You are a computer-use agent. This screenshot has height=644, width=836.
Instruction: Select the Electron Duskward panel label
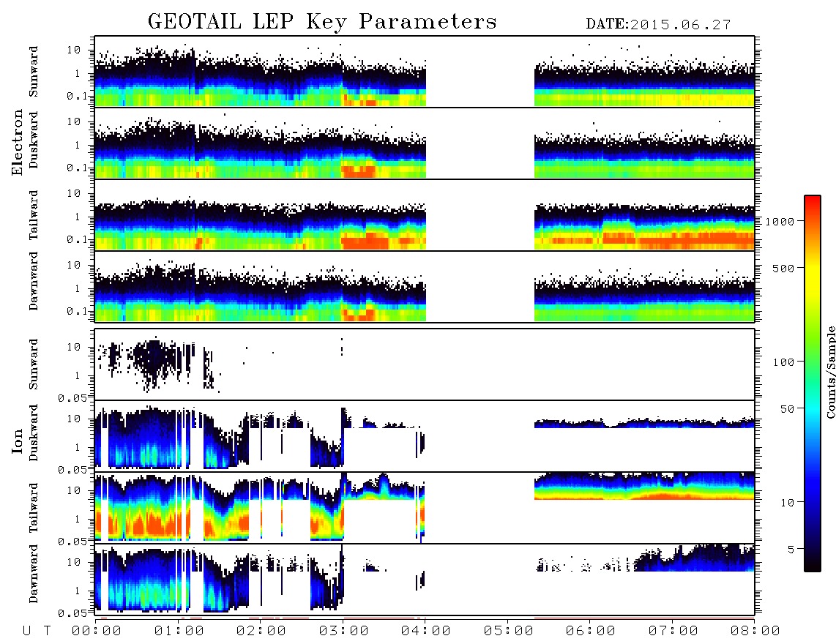(x=34, y=141)
